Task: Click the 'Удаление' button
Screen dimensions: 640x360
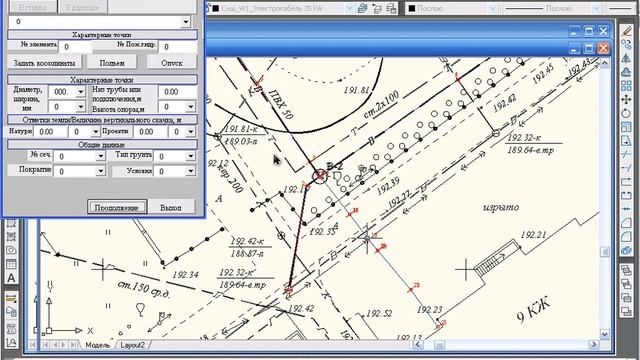Action: (82, 7)
